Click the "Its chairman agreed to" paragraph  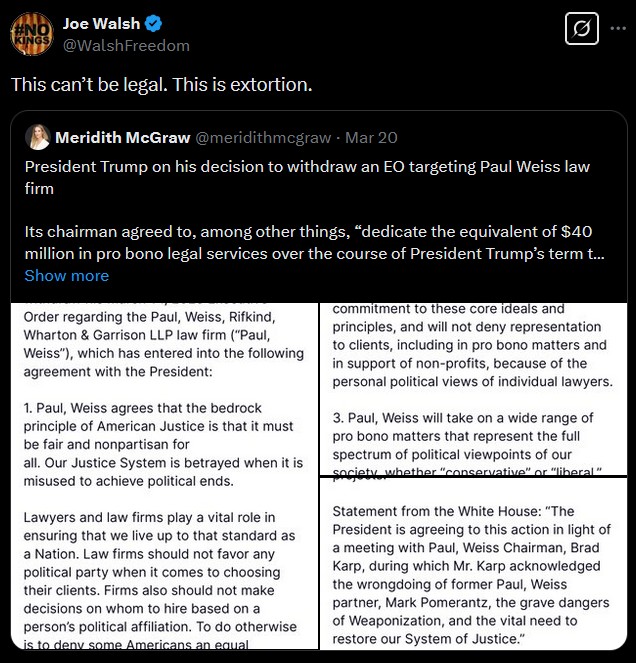pos(314,243)
